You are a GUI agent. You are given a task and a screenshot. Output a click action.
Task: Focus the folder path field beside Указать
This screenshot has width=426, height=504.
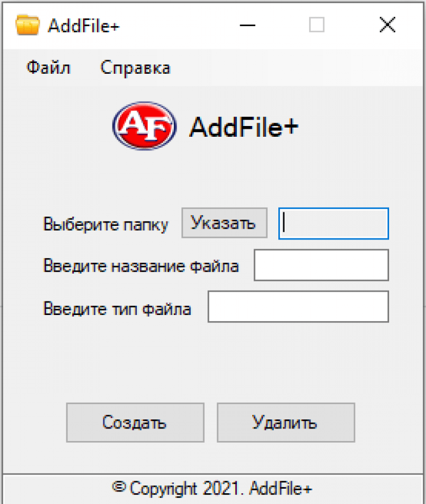coord(333,224)
